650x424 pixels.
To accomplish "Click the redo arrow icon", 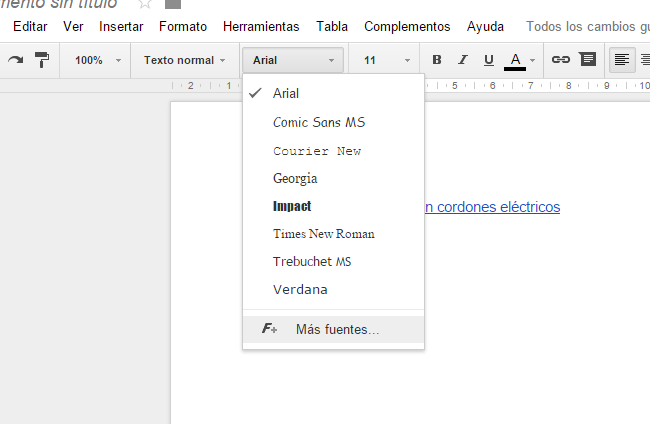I will click(15, 60).
